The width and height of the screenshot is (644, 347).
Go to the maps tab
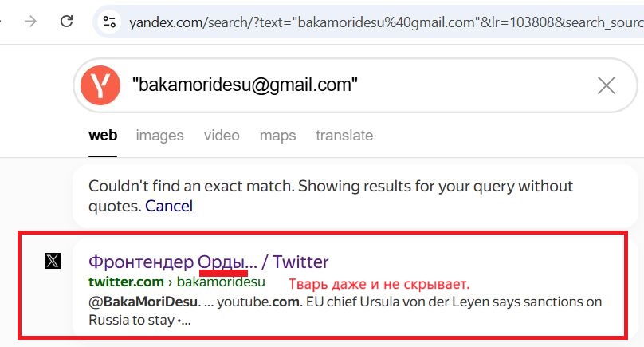277,136
